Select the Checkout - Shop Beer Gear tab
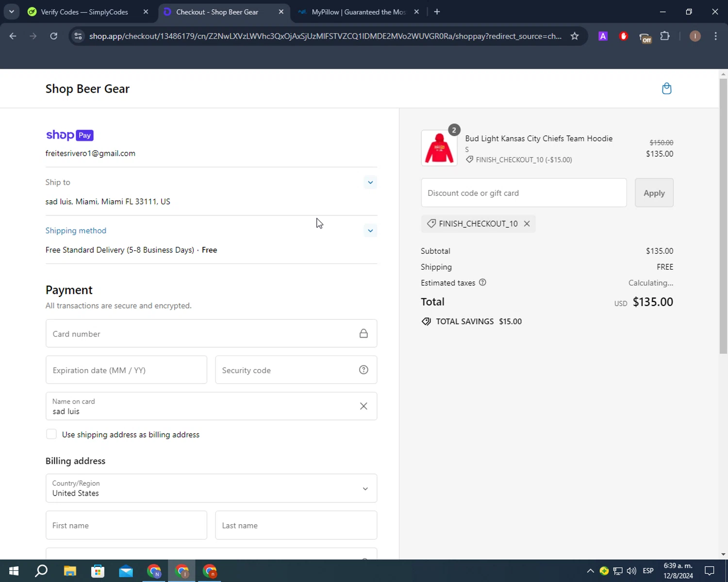Screen dimensions: 728x582 [217, 12]
